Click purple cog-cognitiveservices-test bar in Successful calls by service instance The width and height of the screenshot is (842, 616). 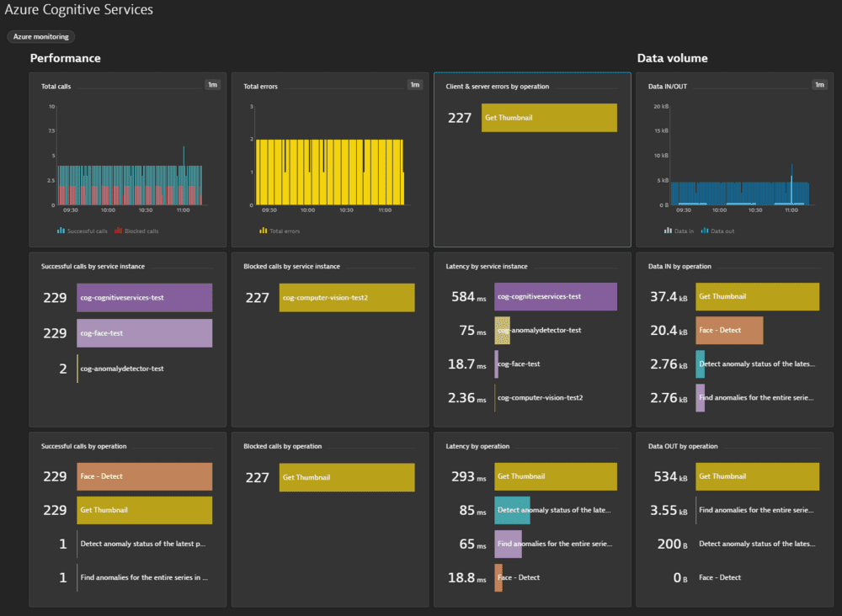[144, 297]
